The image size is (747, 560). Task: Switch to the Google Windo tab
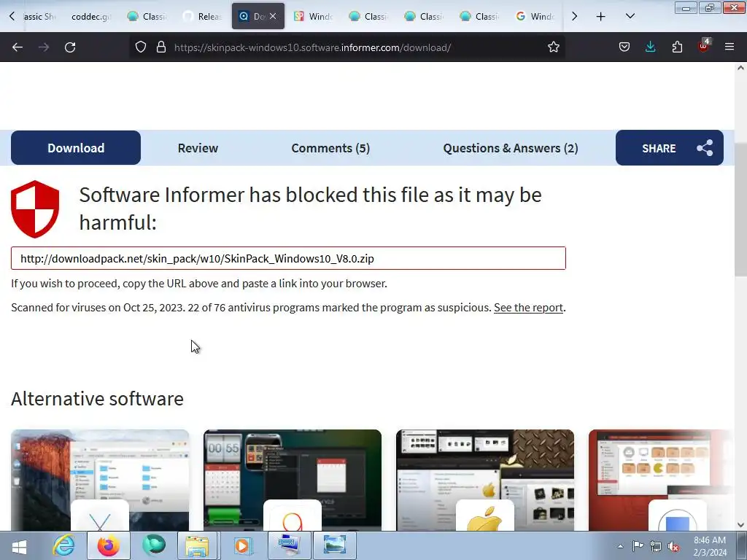click(535, 17)
